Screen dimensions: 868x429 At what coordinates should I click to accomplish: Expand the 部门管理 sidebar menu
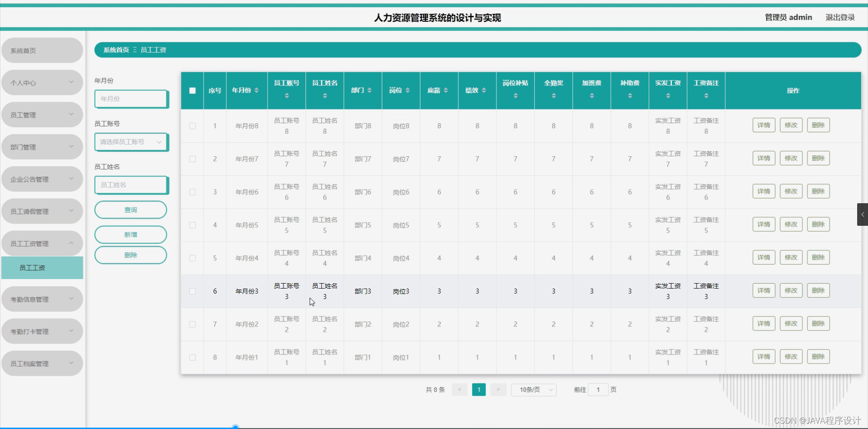click(42, 147)
